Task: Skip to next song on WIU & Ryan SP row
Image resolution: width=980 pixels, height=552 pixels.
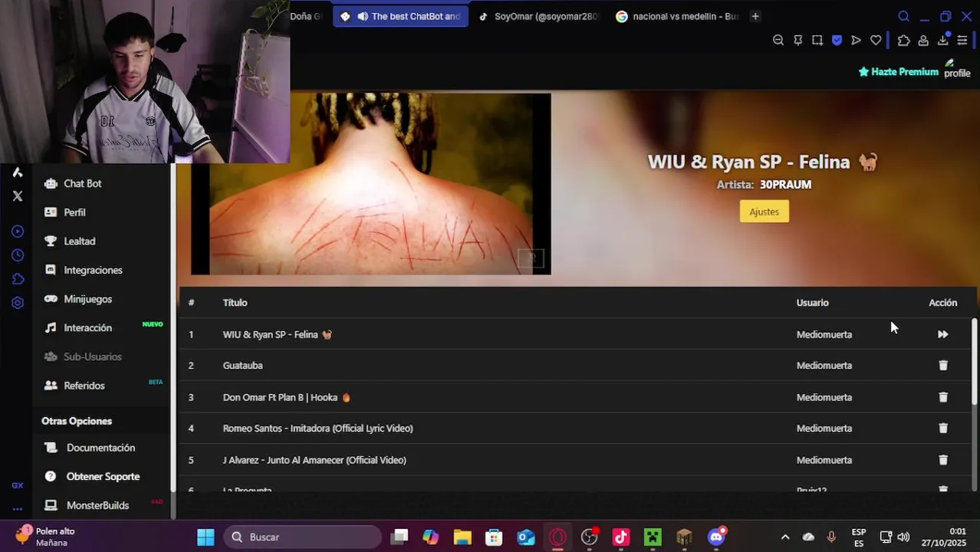Action: pyautogui.click(x=942, y=334)
